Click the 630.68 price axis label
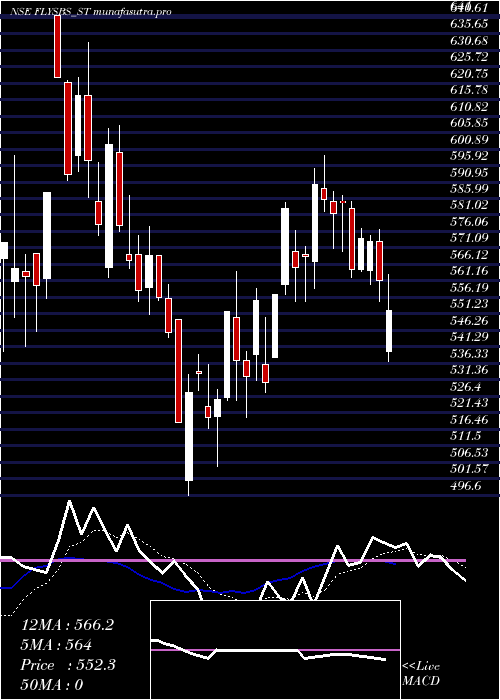Screen dimensions: 500x700 pos(470,40)
